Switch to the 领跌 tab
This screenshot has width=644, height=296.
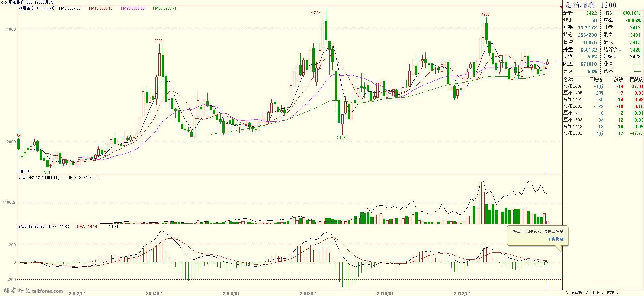pos(610,293)
